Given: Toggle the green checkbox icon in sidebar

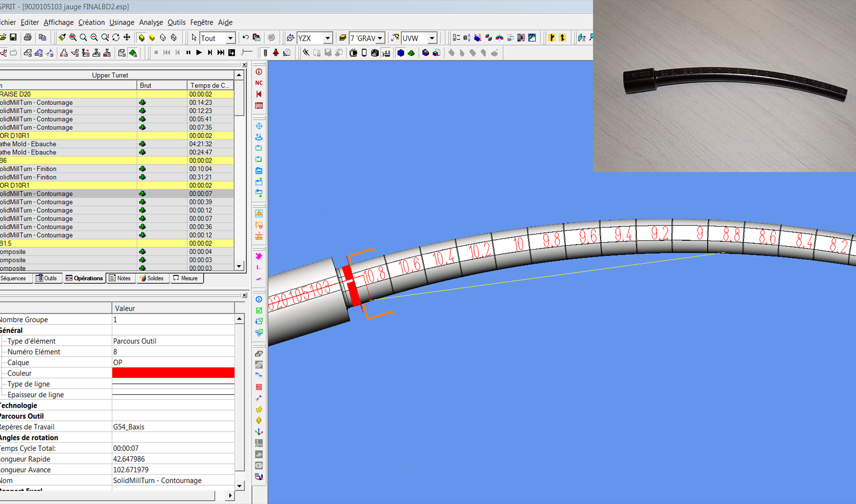Looking at the screenshot, I should click(259, 311).
